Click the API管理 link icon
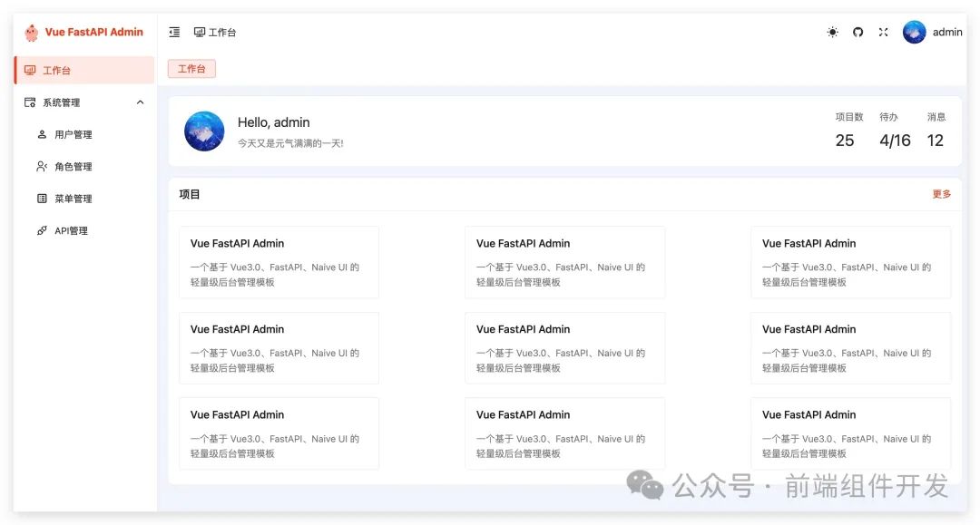 42,230
